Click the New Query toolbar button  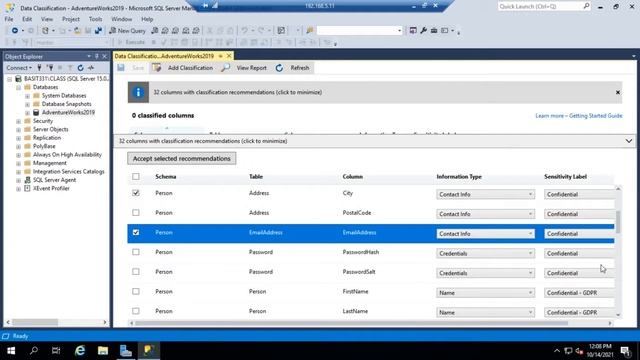127,31
